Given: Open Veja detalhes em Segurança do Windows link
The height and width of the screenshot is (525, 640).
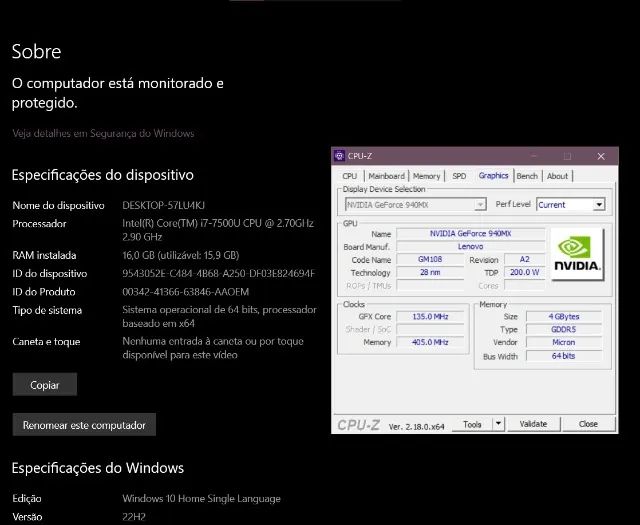Looking at the screenshot, I should pyautogui.click(x=103, y=133).
